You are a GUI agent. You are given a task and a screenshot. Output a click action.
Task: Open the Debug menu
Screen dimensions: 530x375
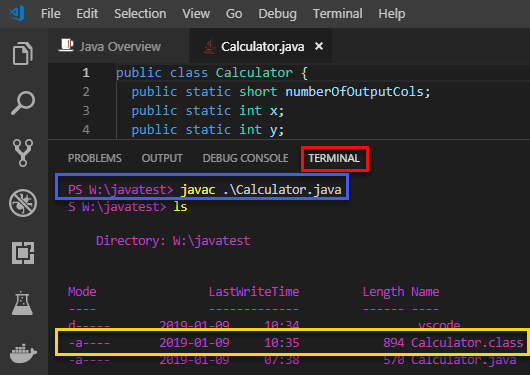coord(278,14)
